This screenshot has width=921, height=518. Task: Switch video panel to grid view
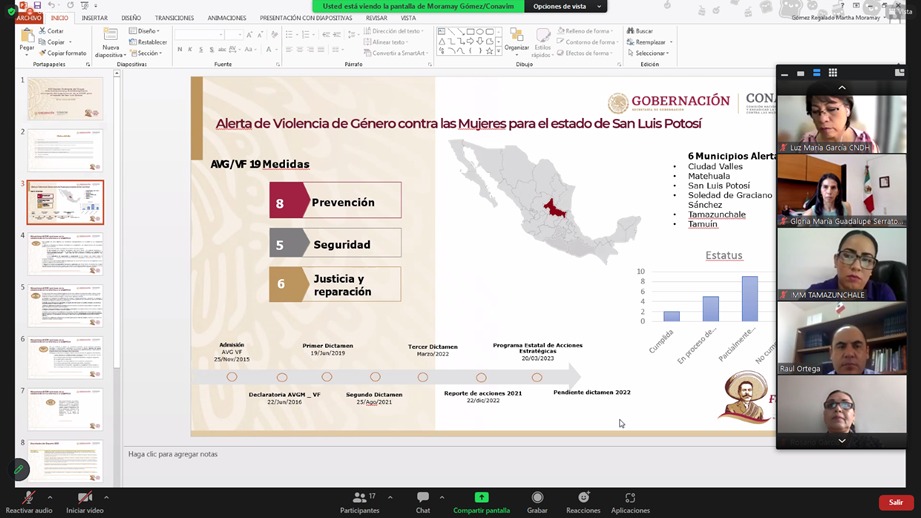832,73
